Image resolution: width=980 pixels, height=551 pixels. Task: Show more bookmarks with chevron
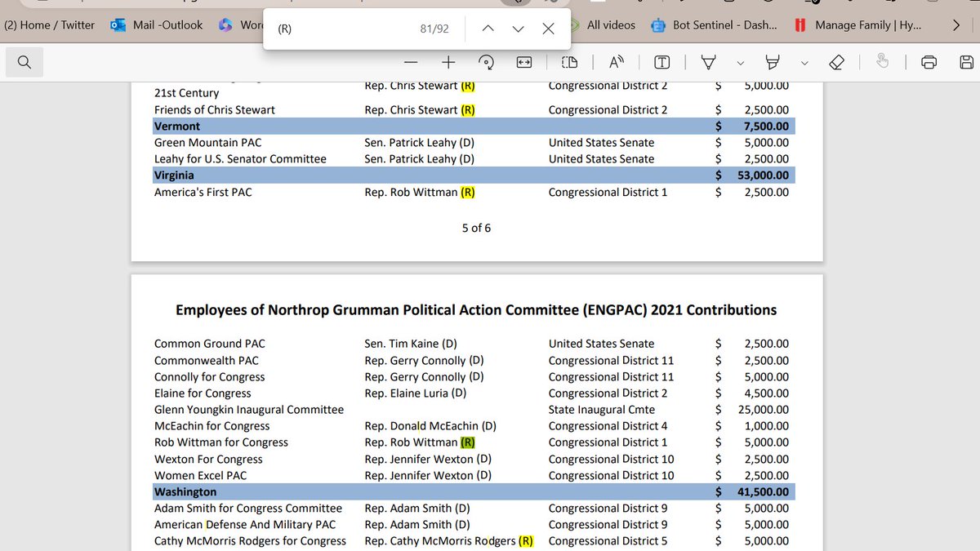[x=956, y=25]
